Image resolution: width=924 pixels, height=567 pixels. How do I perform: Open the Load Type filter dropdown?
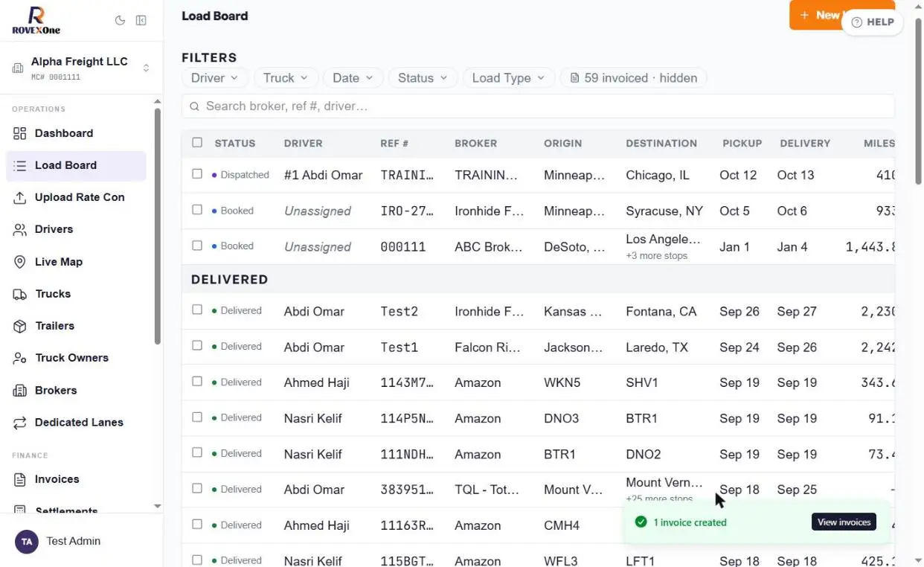click(509, 78)
